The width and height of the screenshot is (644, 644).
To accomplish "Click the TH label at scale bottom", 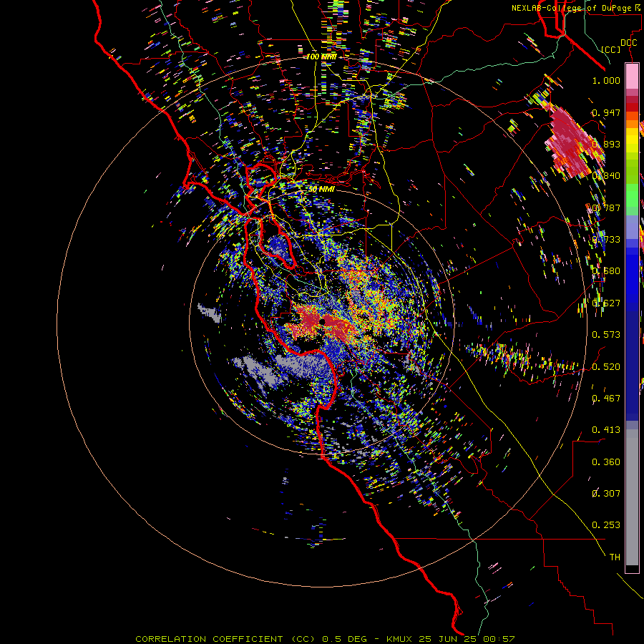I will point(615,557).
